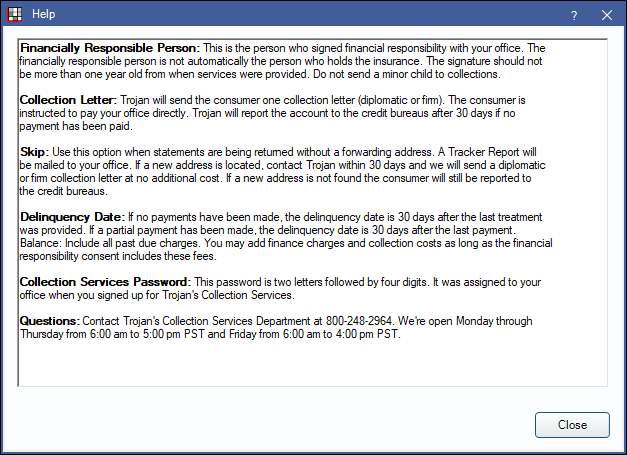The image size is (627, 455).
Task: Click the 'Delinquency Date' heading
Action: [70, 216]
